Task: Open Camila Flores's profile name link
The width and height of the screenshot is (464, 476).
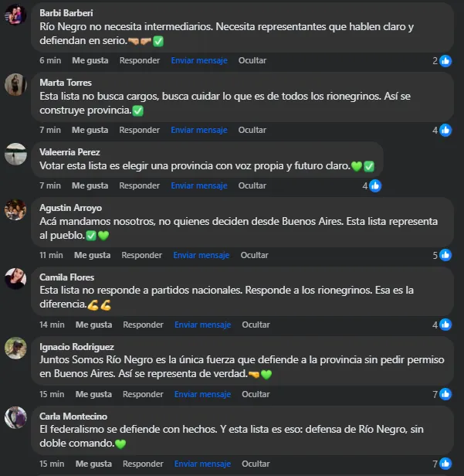Action: 66,277
